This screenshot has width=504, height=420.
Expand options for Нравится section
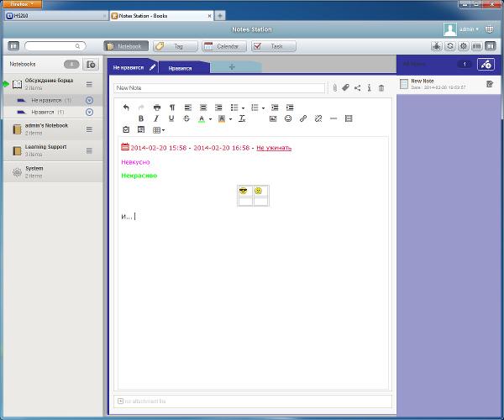[x=90, y=112]
